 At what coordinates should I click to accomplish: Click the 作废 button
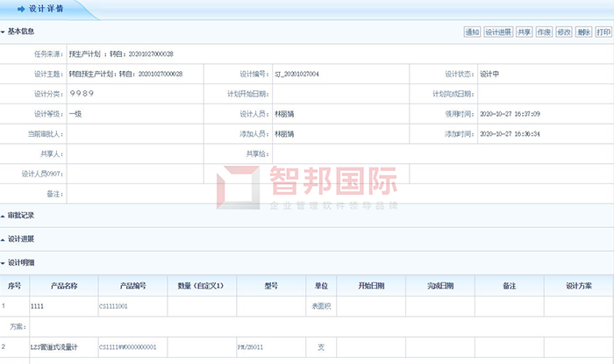pyautogui.click(x=544, y=32)
